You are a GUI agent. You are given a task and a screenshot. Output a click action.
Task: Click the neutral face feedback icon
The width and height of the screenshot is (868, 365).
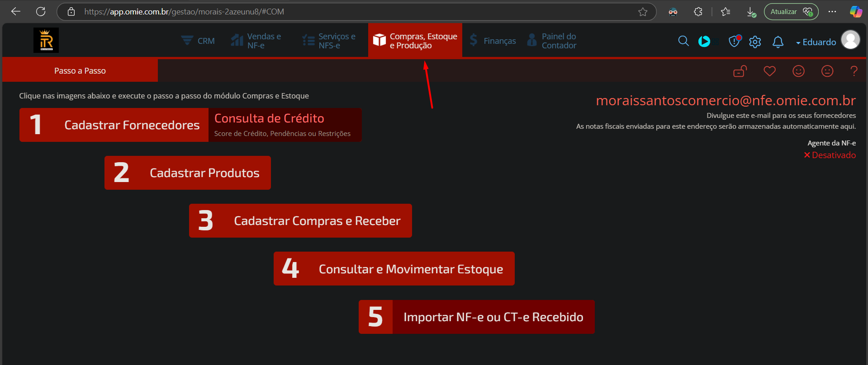(x=827, y=71)
